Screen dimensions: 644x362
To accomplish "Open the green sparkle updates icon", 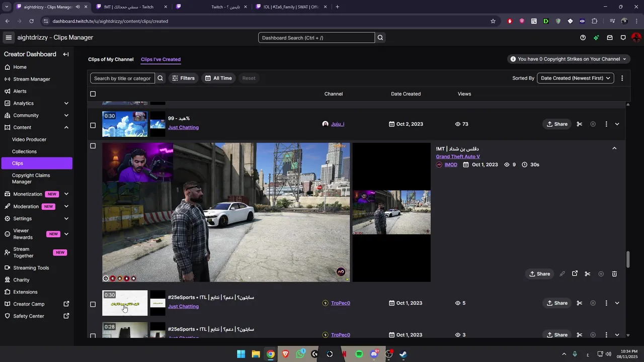I will (x=596, y=38).
